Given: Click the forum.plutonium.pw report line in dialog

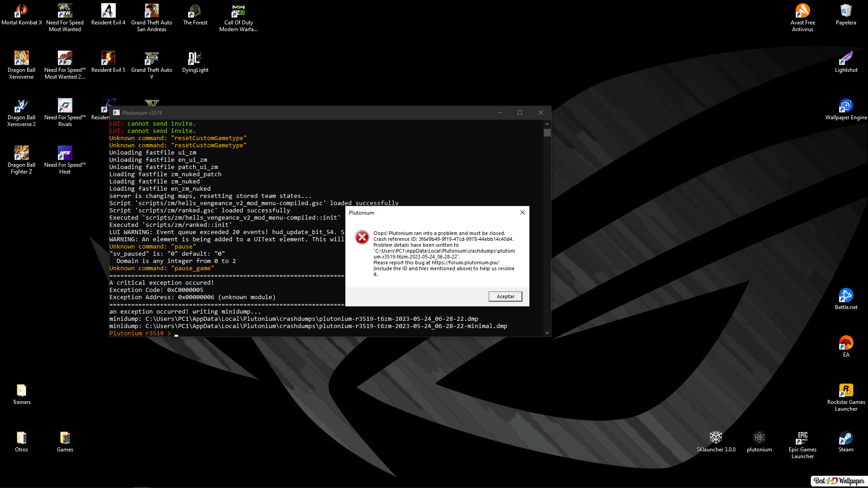Looking at the screenshot, I should 436,263.
